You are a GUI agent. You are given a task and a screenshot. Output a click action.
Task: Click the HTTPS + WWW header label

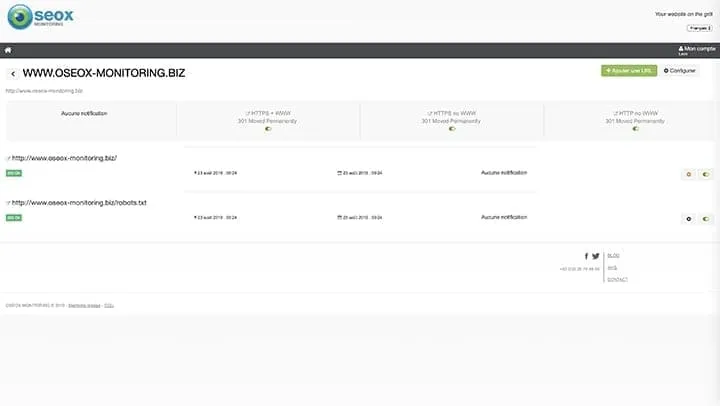[x=268, y=113]
